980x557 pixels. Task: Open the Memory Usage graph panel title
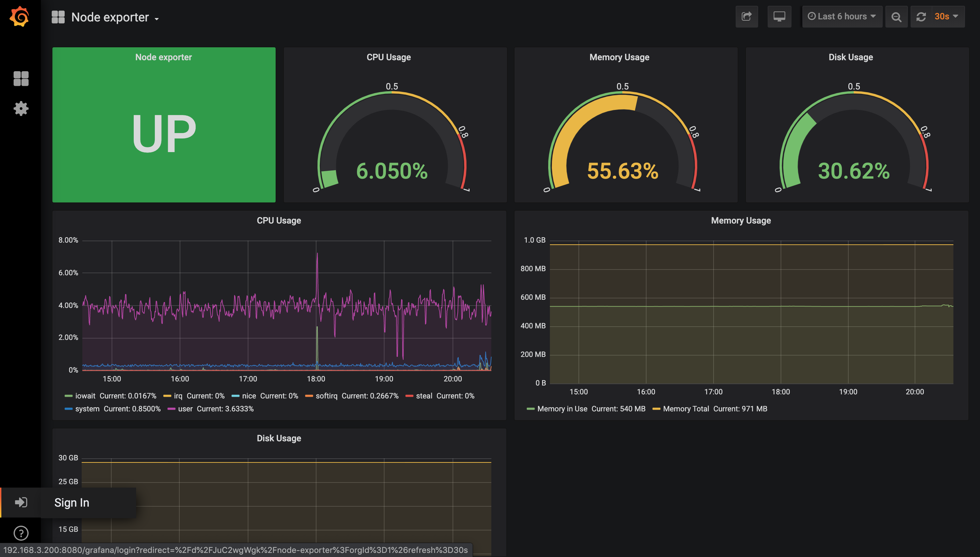pyautogui.click(x=741, y=221)
